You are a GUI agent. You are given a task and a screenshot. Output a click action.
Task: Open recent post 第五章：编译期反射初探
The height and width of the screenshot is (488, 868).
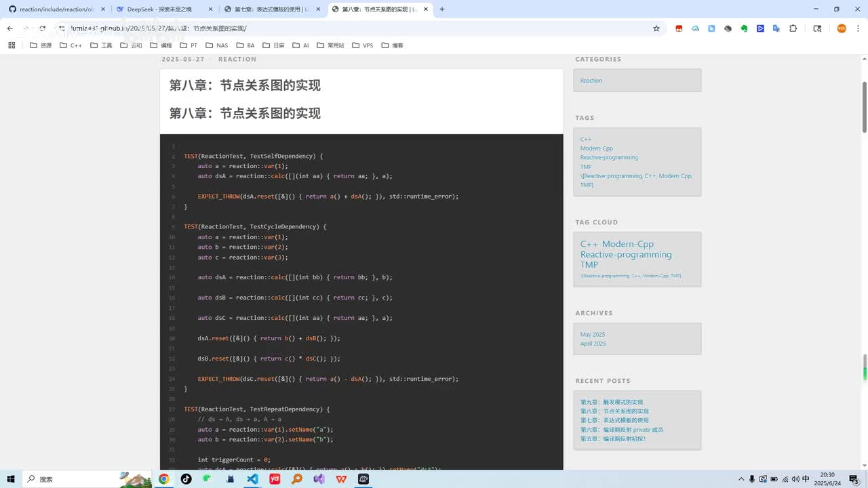[x=613, y=439]
